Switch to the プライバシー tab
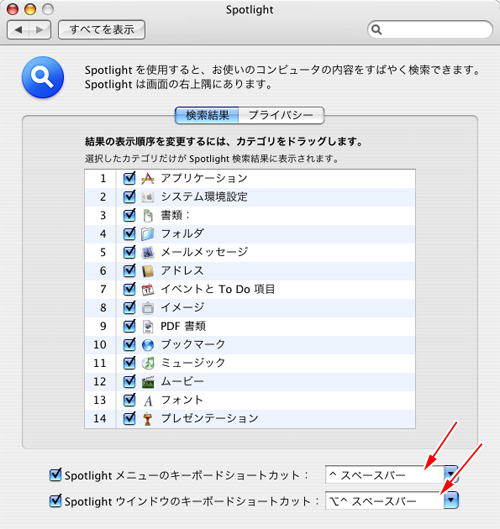Screen dimensions: 500x529 click(281, 115)
